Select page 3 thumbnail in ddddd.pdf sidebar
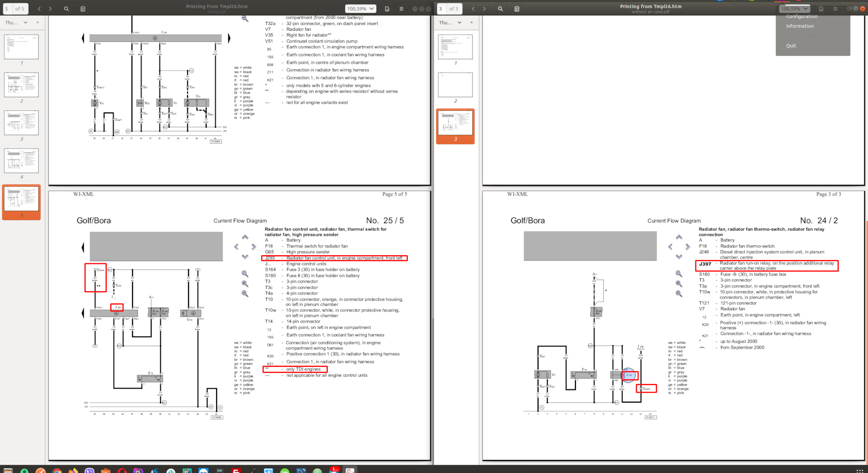Image resolution: width=868 pixels, height=473 pixels. coord(21,122)
